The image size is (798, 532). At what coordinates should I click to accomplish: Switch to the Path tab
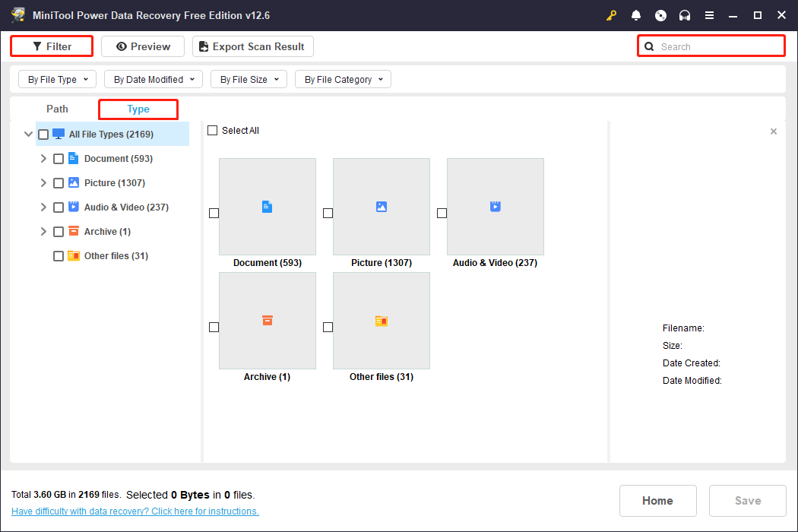(x=57, y=109)
